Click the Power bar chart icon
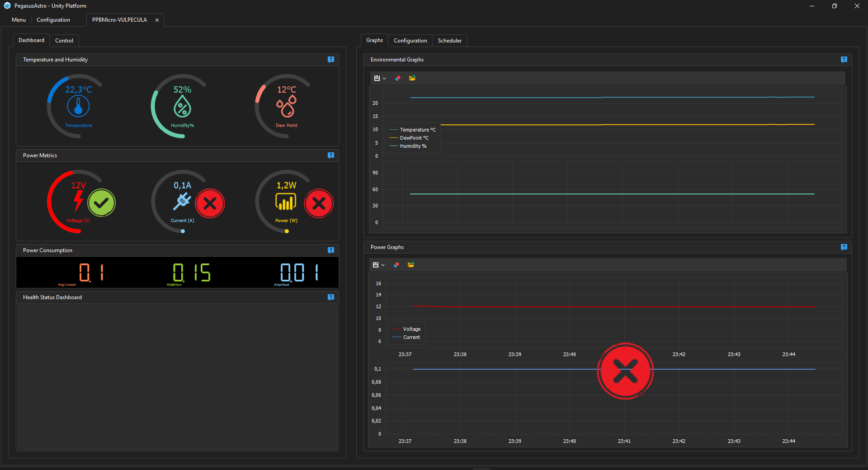 pos(286,202)
